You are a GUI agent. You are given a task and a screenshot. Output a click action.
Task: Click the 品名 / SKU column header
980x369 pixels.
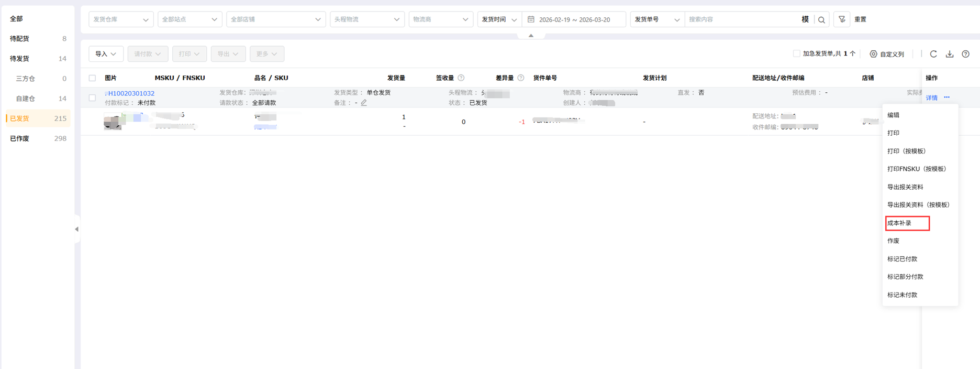point(271,78)
